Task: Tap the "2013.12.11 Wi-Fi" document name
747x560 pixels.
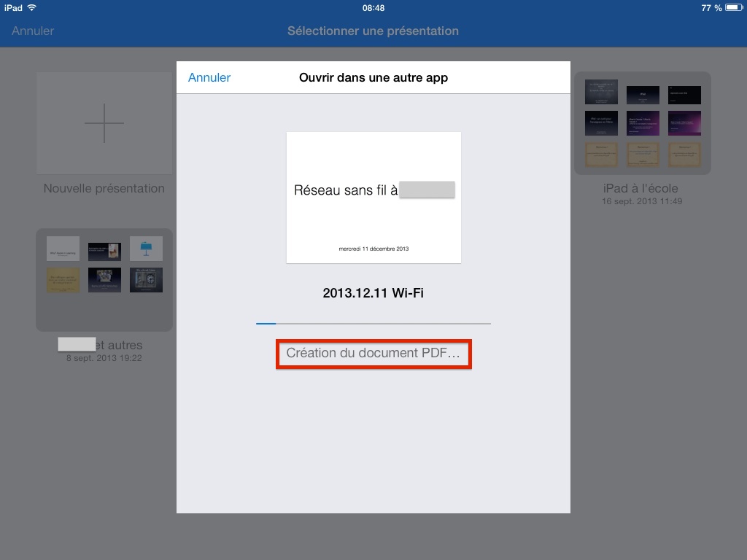Action: [x=373, y=293]
